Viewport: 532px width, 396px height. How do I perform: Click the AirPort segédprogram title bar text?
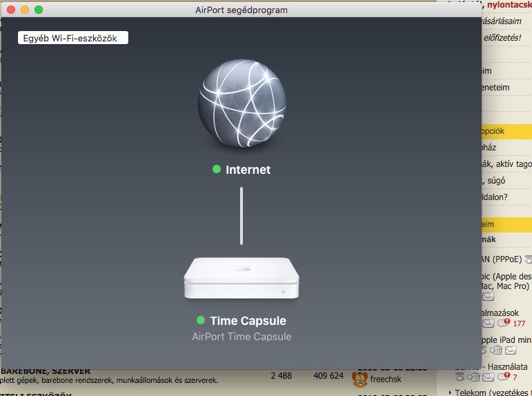coord(242,10)
